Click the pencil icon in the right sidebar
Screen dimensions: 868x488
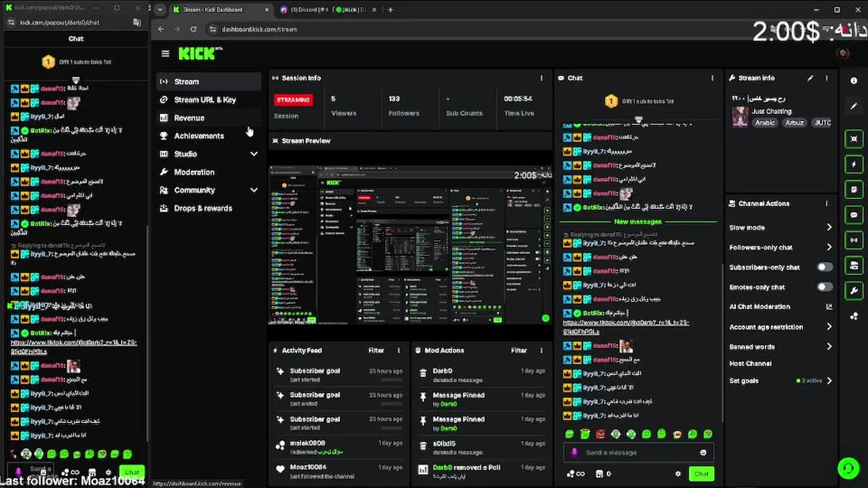tap(854, 106)
